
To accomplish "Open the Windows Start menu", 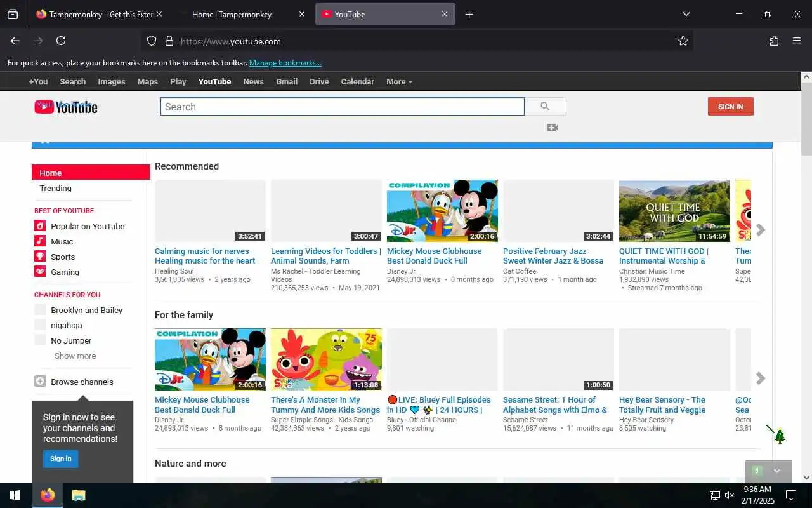I will coord(15,495).
